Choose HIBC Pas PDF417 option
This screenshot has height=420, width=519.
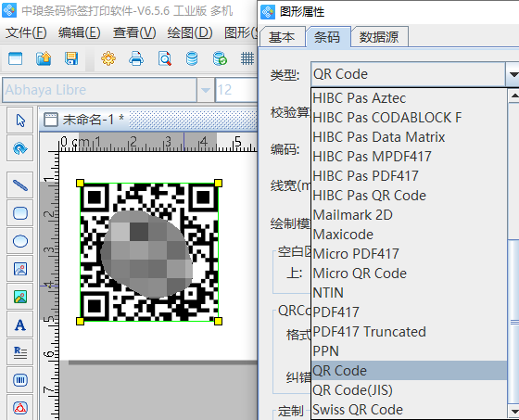coord(409,176)
